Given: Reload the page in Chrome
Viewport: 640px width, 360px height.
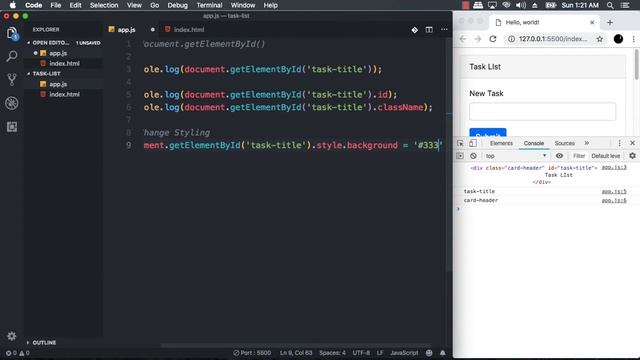Looking at the screenshot, I should (x=493, y=39).
